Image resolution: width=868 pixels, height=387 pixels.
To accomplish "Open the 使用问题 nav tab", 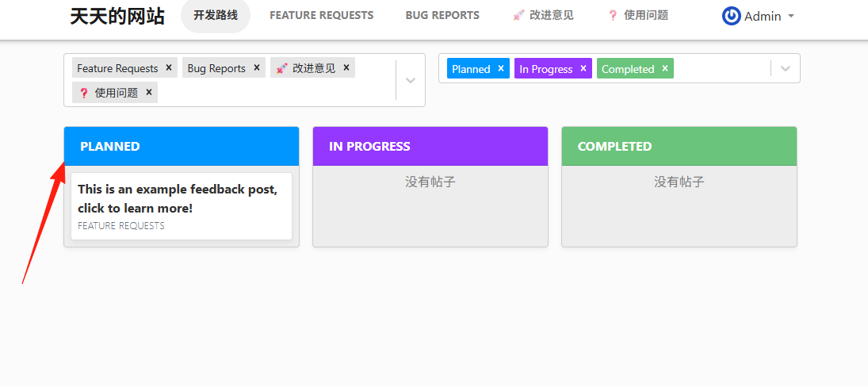I will pos(637,16).
